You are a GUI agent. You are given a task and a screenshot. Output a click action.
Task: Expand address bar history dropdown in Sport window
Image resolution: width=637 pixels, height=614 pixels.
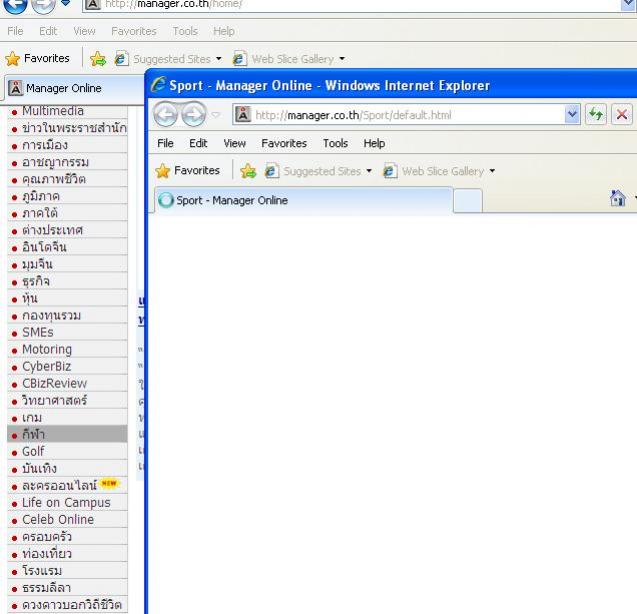point(572,115)
